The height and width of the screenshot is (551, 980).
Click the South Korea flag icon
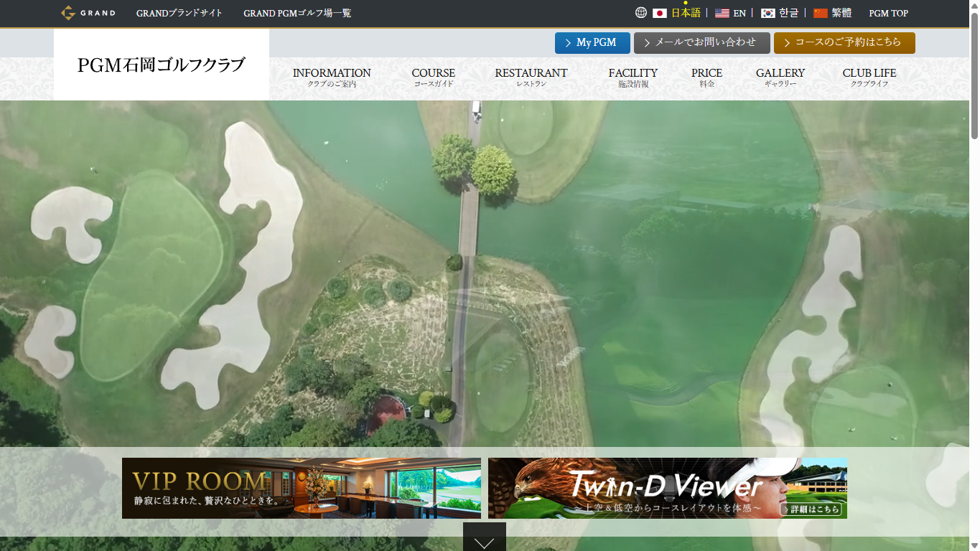768,13
